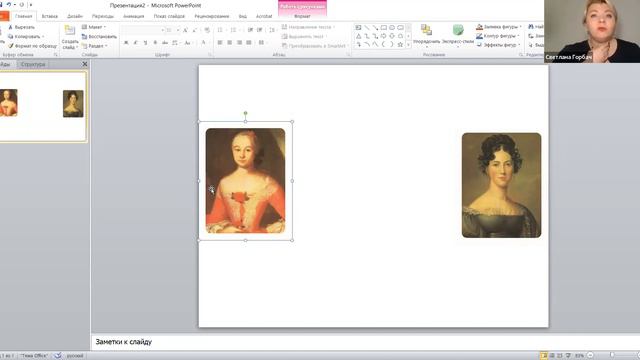Viewport: 640px width, 360px height.
Task: Click the Reset (Восстановить) slide button
Action: point(99,36)
